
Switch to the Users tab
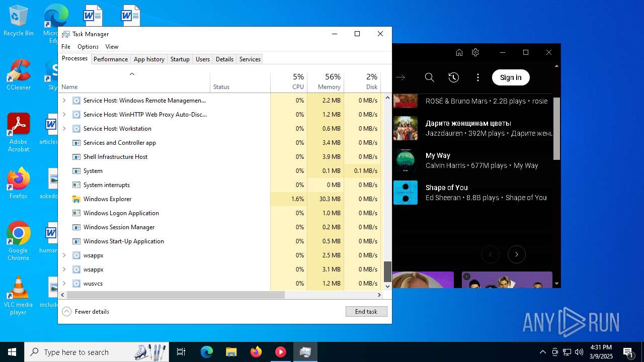[203, 59]
